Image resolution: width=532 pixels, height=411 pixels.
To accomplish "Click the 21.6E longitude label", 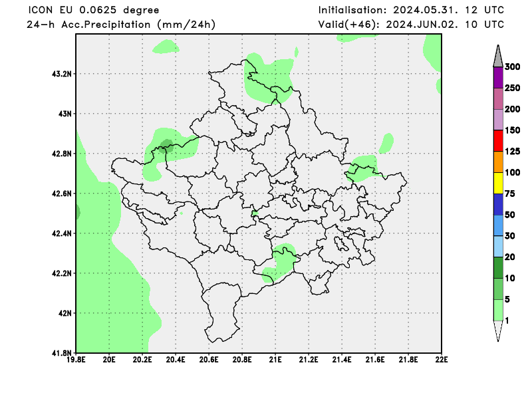I will point(375,359).
